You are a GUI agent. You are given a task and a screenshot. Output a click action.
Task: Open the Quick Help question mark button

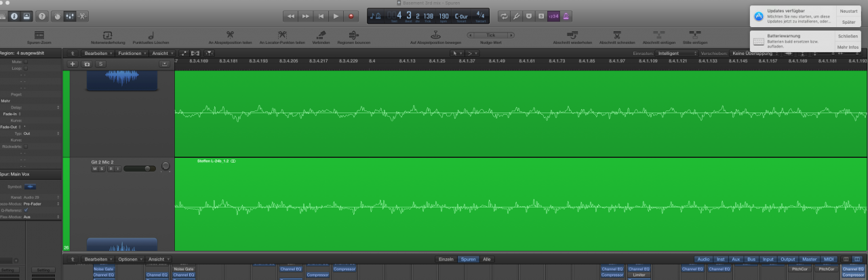pyautogui.click(x=41, y=16)
